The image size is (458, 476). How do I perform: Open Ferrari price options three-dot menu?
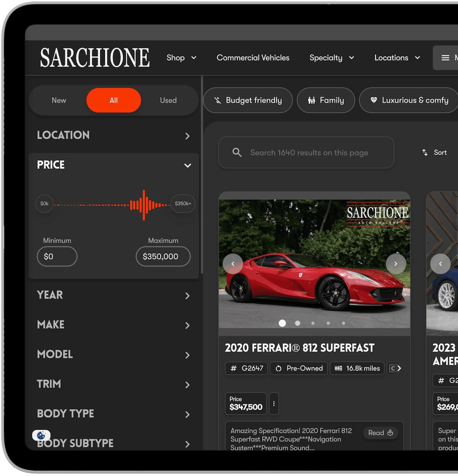(274, 403)
